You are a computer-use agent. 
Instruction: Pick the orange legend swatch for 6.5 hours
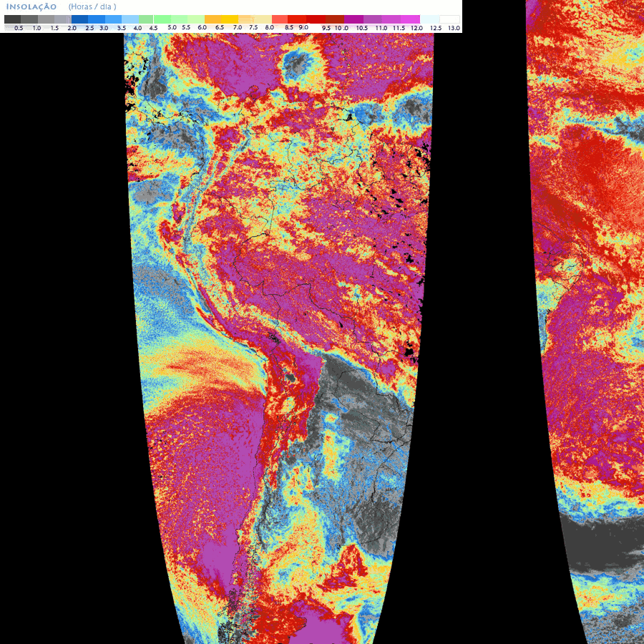click(213, 19)
